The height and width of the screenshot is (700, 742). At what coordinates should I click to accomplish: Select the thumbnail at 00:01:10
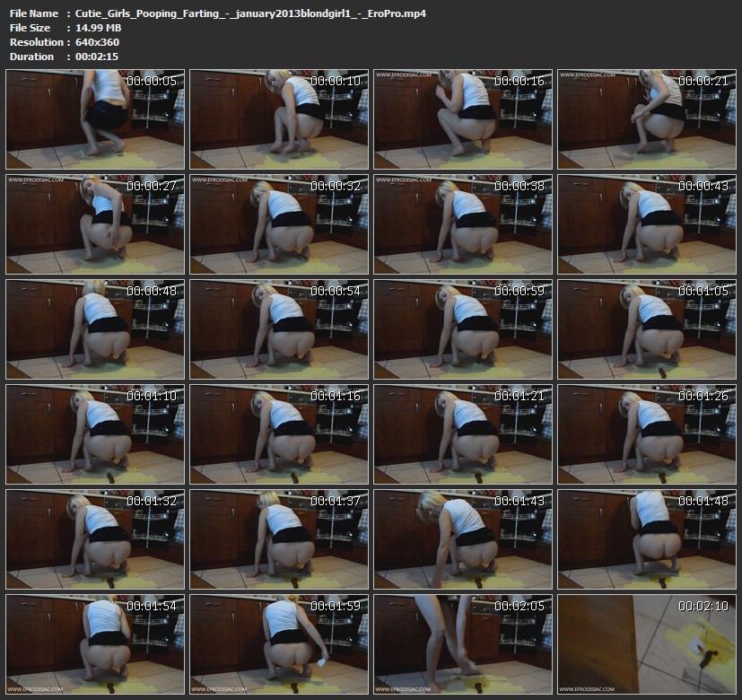[x=95, y=434]
